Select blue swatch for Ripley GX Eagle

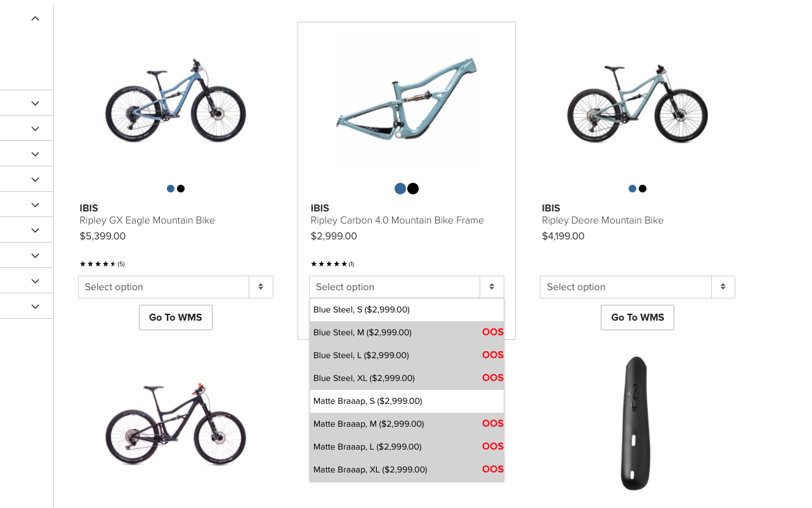pos(171,189)
